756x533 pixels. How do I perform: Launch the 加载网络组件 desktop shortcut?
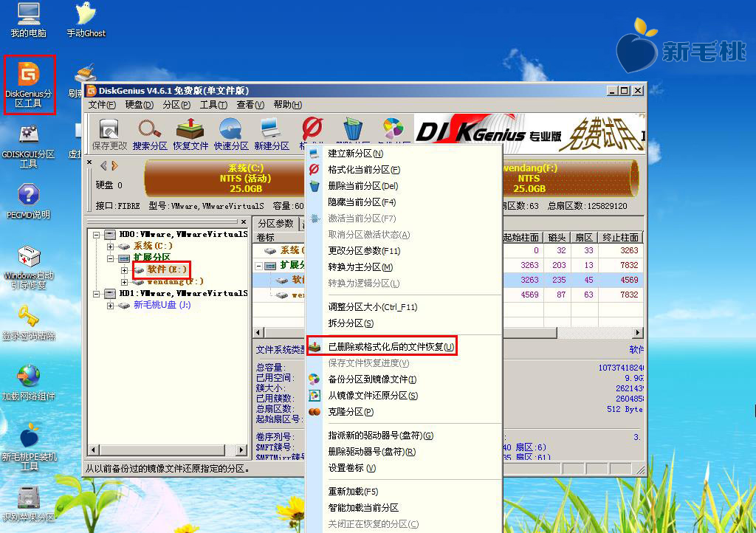[x=29, y=384]
